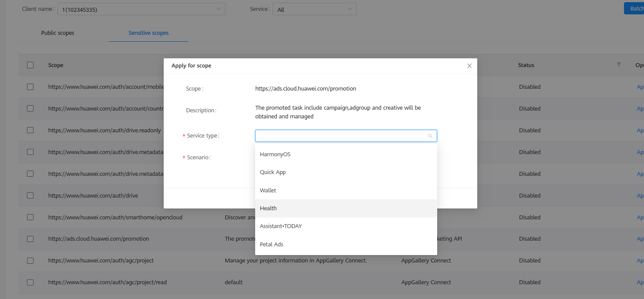644x299 pixels.
Task: Check the box for the drive.readonly scope row
Action: pyautogui.click(x=30, y=130)
